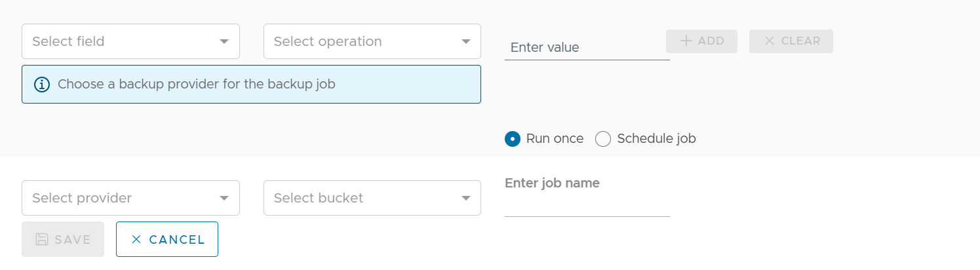Click the caret arrow in Select field box

(224, 41)
